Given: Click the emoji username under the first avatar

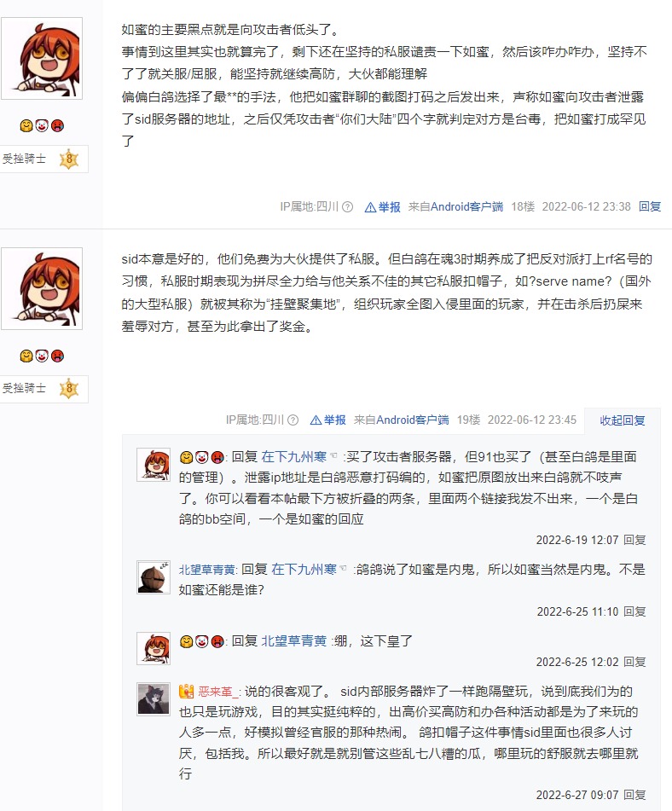Looking at the screenshot, I should click(x=42, y=125).
